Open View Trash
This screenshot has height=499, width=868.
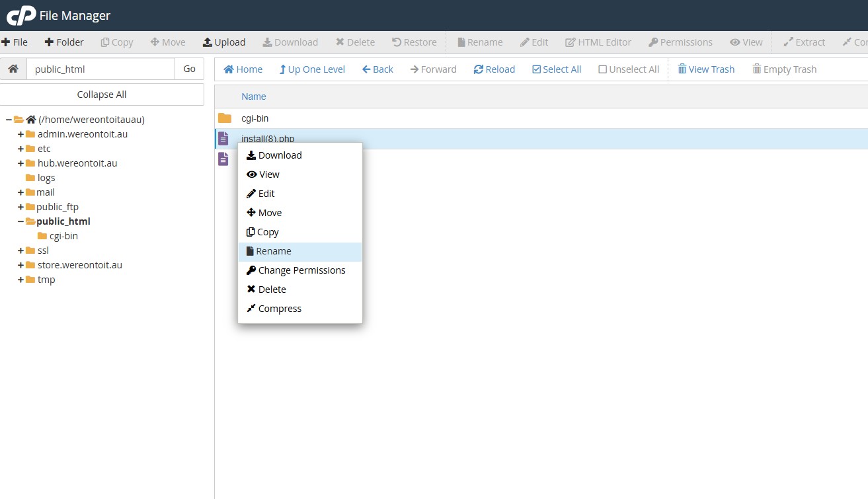706,69
